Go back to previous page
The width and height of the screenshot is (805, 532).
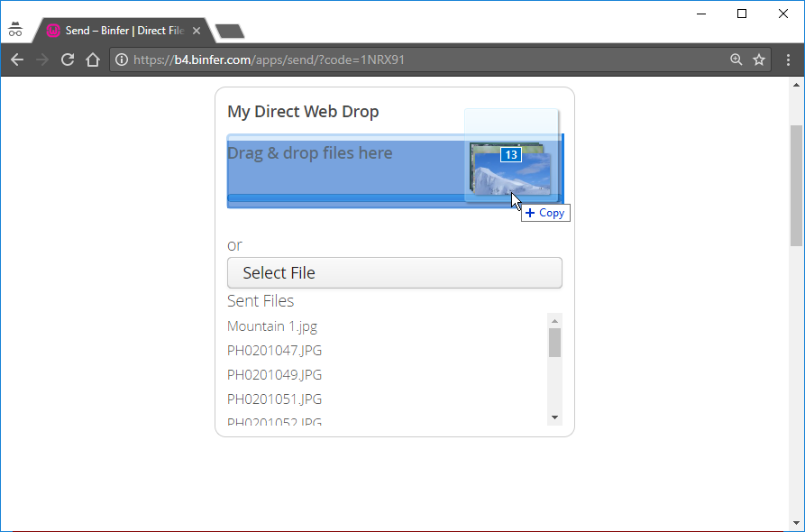pos(17,60)
